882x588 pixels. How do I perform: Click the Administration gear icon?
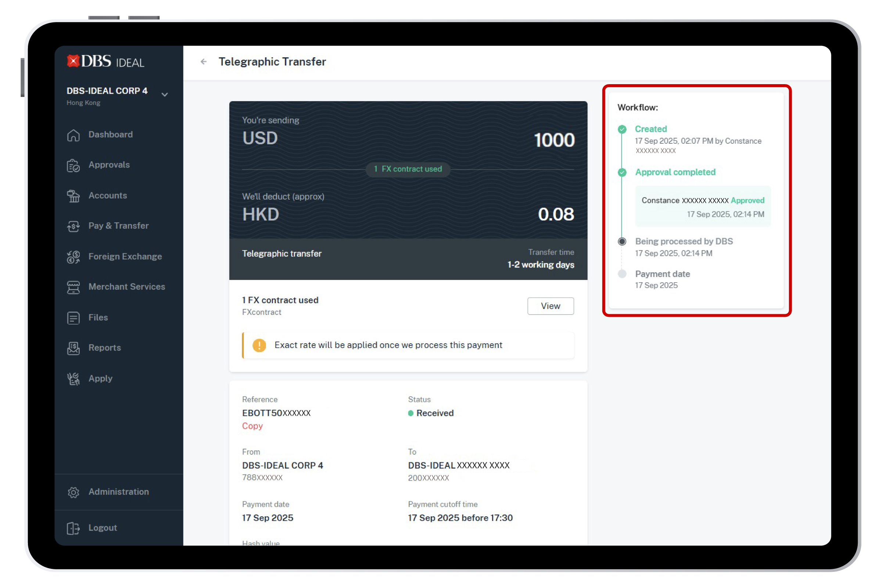pyautogui.click(x=73, y=492)
